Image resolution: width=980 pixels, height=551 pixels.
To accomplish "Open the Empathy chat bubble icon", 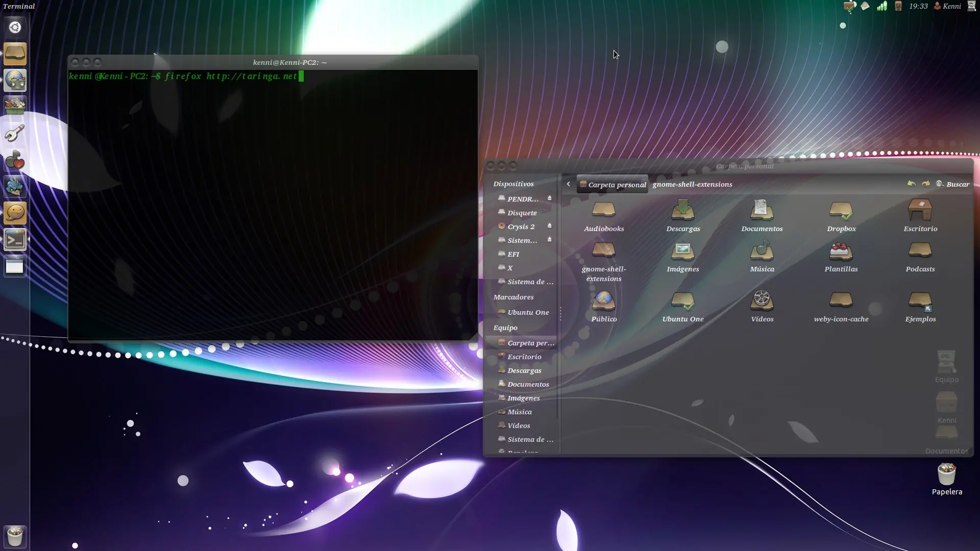I will tap(15, 213).
